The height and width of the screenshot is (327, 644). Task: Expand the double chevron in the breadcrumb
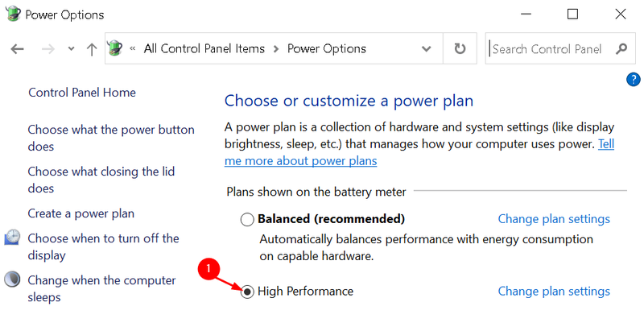[x=132, y=49]
